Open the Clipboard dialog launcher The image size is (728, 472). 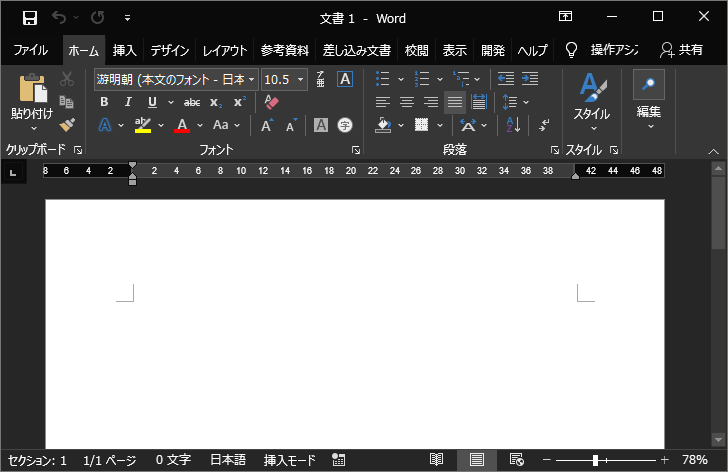[78, 150]
